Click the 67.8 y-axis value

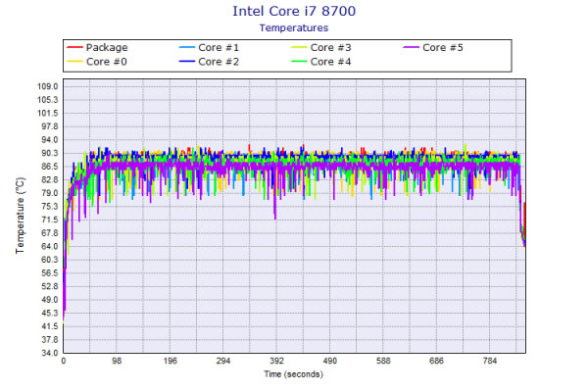(x=50, y=233)
